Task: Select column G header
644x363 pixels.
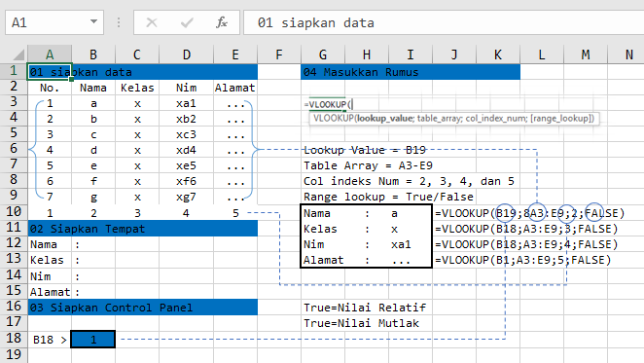Action: coord(323,54)
